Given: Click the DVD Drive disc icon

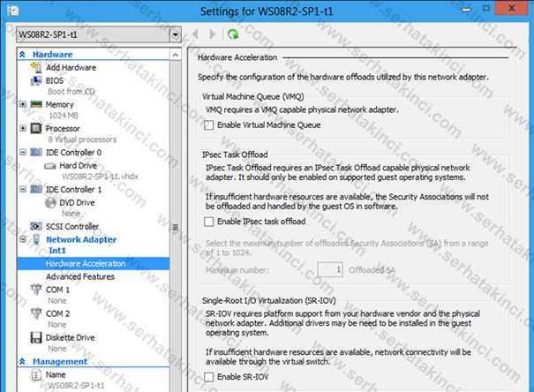Looking at the screenshot, I should click(x=50, y=203).
